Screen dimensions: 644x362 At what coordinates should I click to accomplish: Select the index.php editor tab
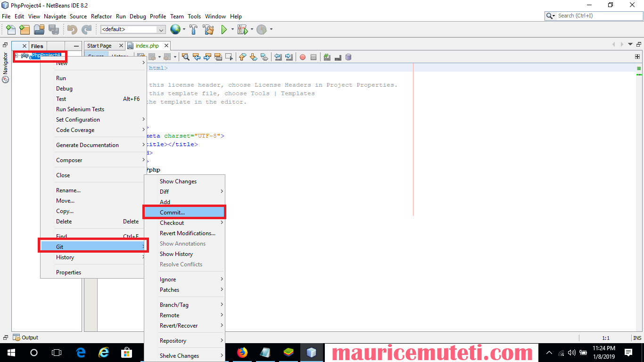coord(147,46)
